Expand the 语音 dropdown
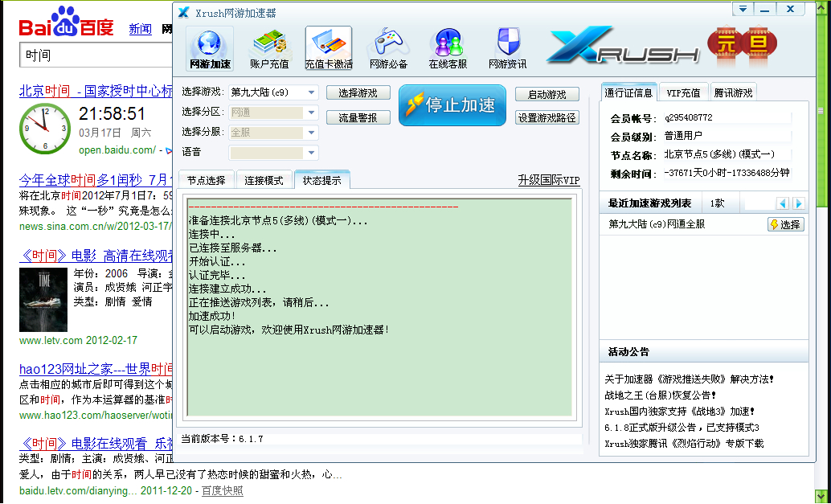 tap(311, 153)
